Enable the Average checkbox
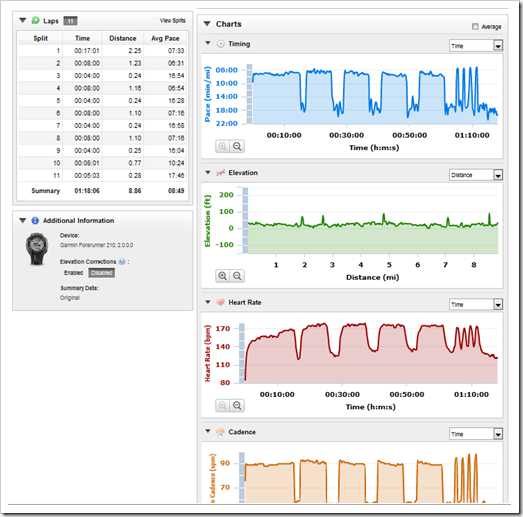 475,26
